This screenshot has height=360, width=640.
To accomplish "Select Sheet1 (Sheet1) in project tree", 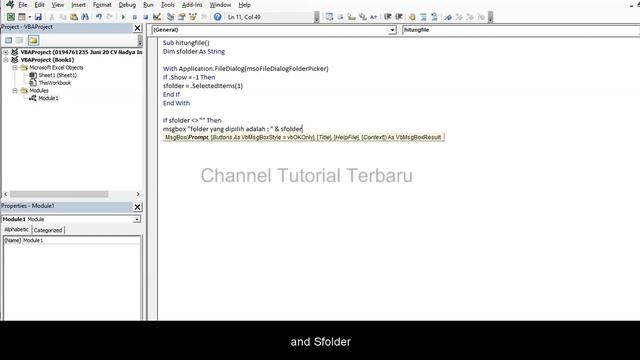I will [x=57, y=76].
